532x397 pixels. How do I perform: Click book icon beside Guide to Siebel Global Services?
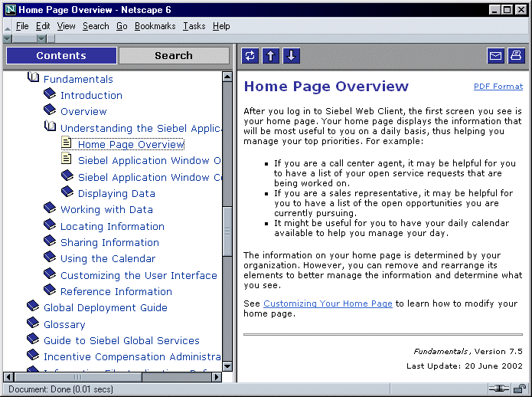[x=33, y=339]
